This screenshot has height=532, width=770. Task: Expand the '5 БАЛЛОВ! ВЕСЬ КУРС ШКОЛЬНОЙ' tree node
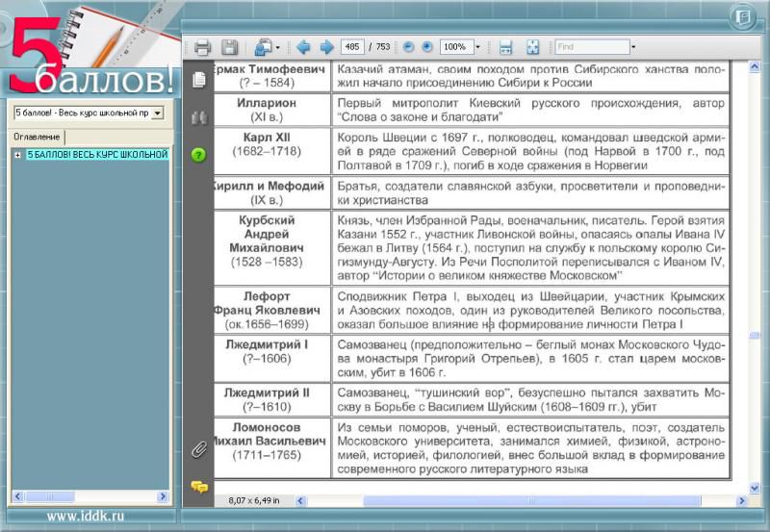[17, 154]
